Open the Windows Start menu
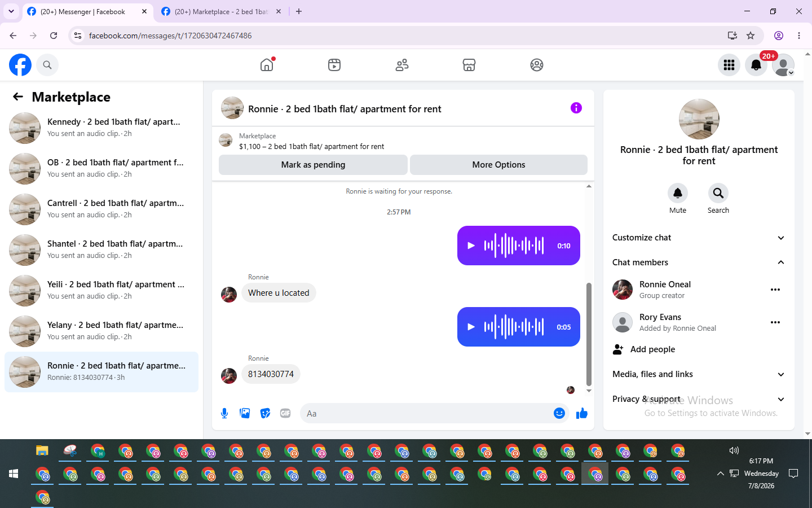The image size is (812, 508). click(x=14, y=474)
